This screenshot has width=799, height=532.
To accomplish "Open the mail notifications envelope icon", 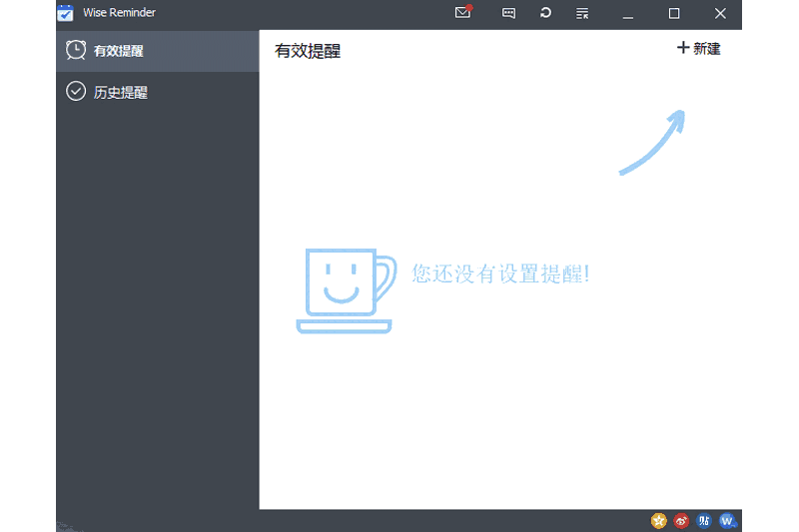I will click(x=462, y=13).
